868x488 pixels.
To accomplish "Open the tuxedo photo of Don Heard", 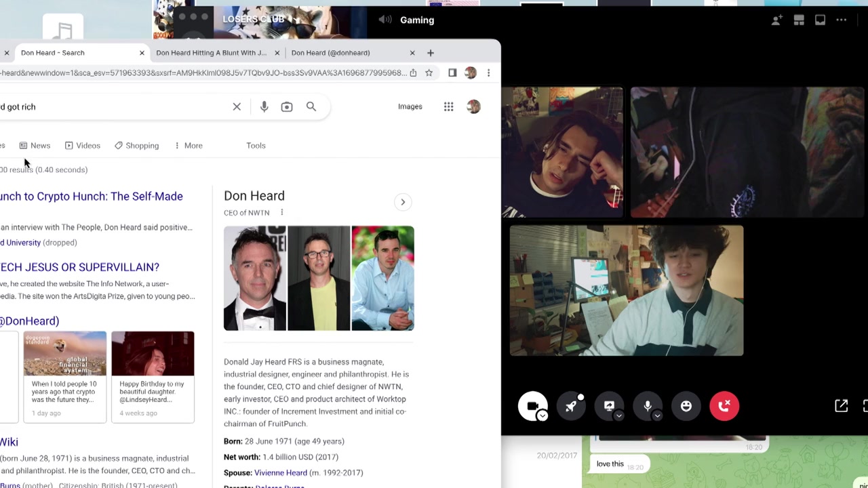I will [255, 279].
